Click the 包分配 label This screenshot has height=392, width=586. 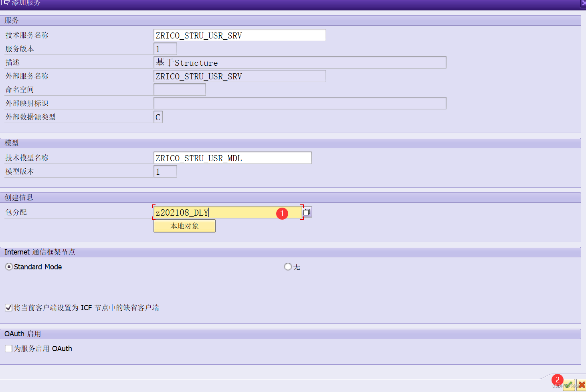point(16,212)
